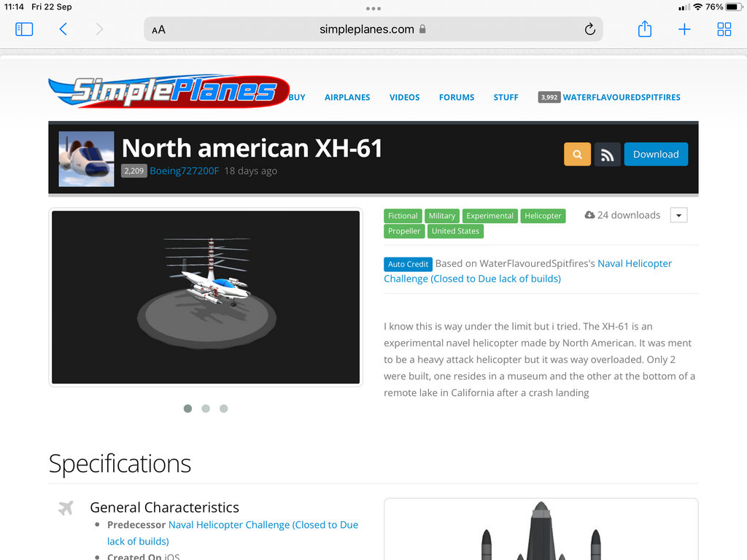The width and height of the screenshot is (747, 560).
Task: Click the blueprint view image of aircraft
Action: point(541,529)
